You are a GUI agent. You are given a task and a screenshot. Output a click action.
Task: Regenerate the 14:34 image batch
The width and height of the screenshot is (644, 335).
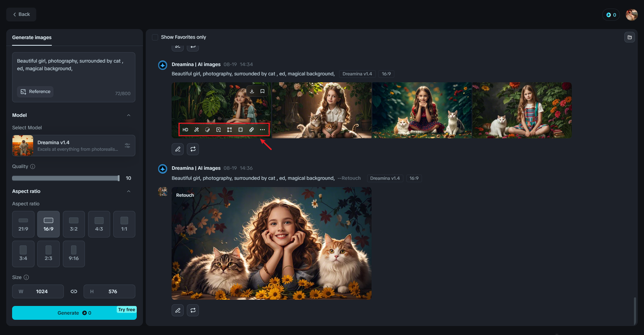[193, 149]
